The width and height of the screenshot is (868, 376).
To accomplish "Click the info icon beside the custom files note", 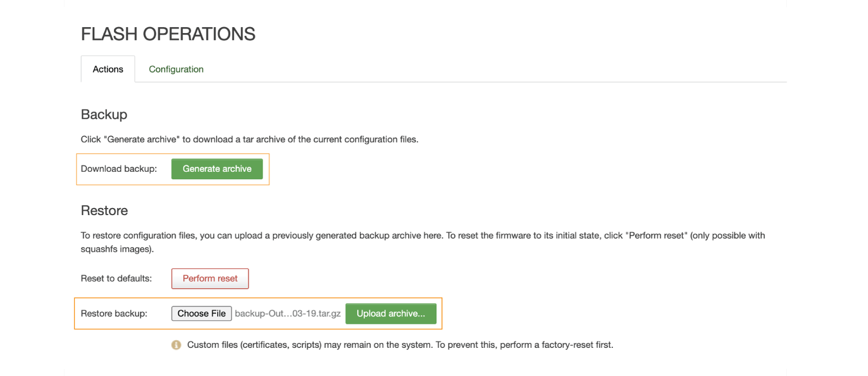I will (x=176, y=345).
